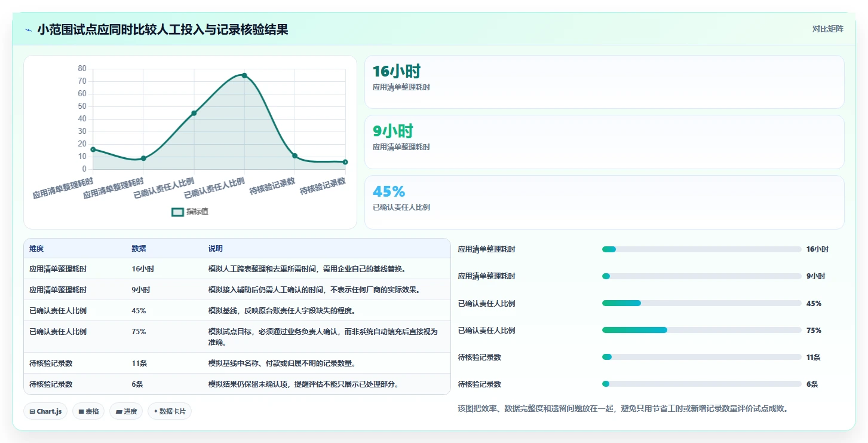The image size is (868, 443).
Task: Click the 表格 chip icon
Action: [81, 411]
